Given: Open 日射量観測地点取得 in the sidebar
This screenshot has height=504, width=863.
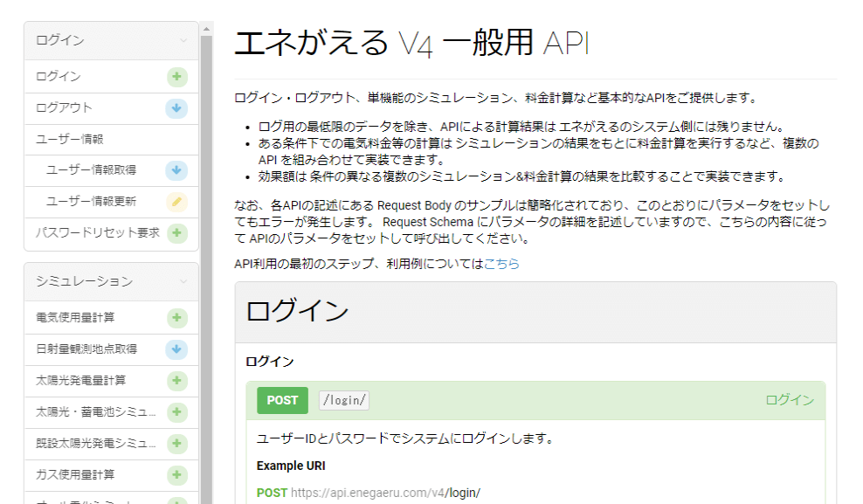Looking at the screenshot, I should [111, 349].
